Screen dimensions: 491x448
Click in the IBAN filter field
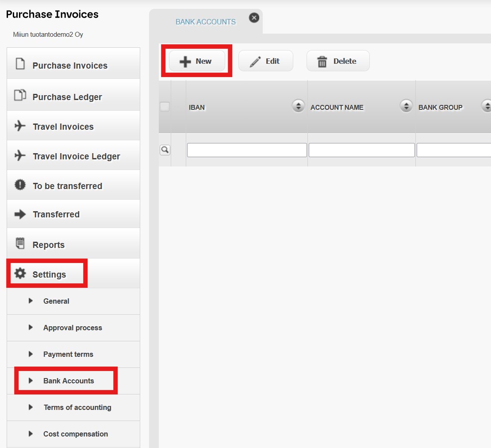247,150
